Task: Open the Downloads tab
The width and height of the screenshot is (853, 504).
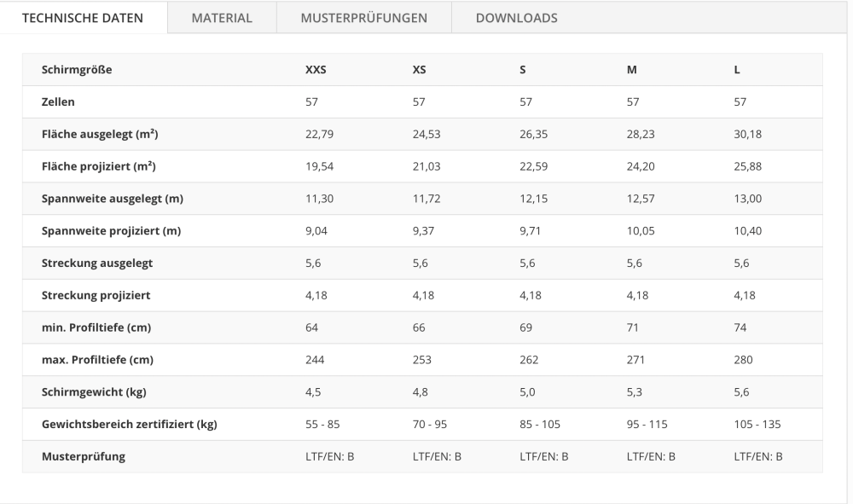Action: coord(516,18)
